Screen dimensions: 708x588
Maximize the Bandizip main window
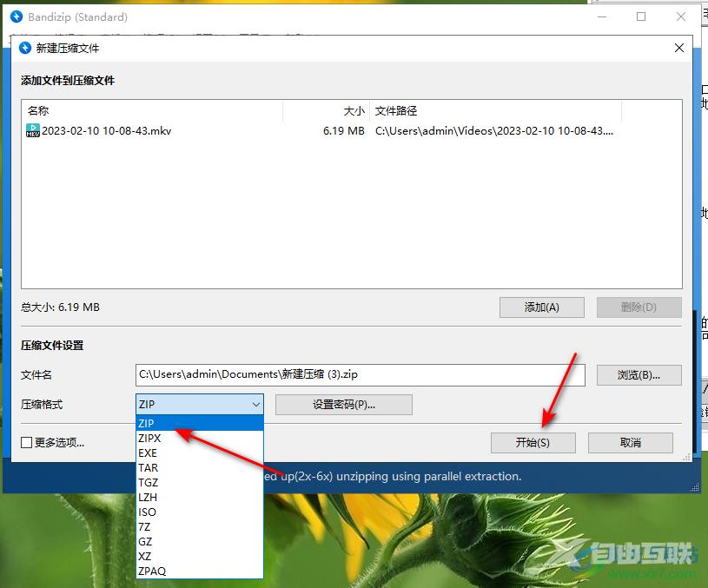pyautogui.click(x=641, y=17)
